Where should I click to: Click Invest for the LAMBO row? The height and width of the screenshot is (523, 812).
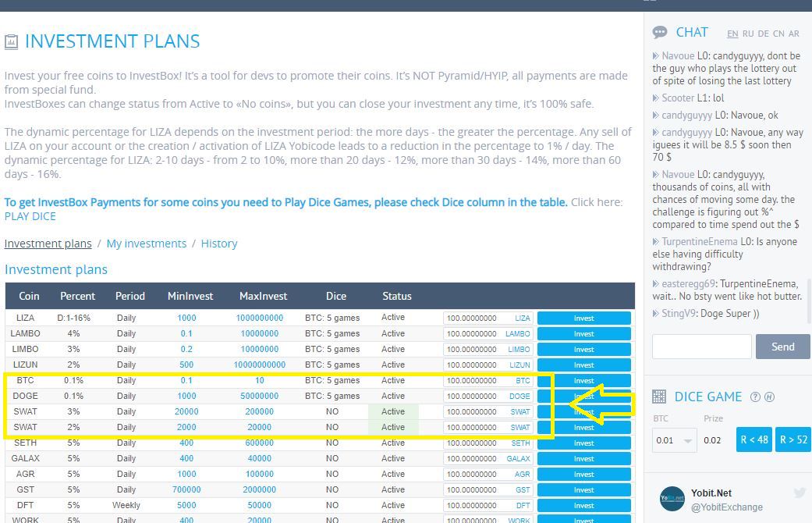pos(583,334)
